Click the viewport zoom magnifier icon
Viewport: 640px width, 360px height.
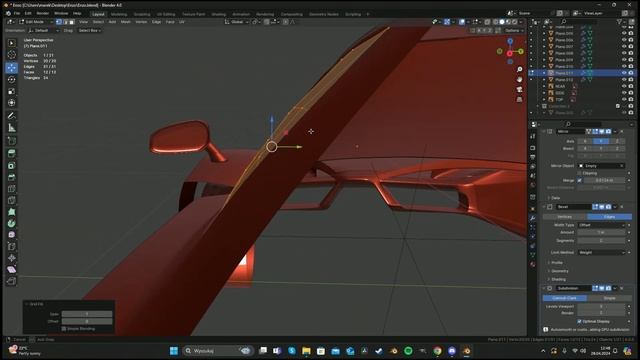[519, 70]
